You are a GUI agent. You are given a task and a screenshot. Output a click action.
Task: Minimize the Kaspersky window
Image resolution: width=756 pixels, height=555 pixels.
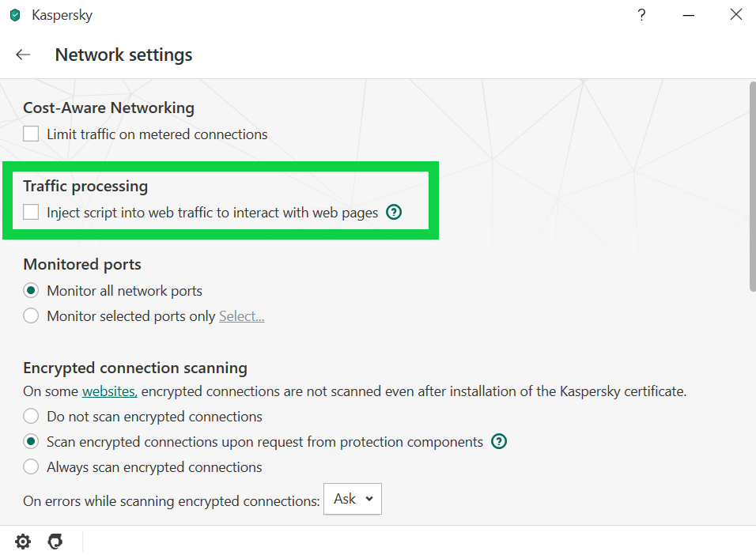(x=689, y=15)
